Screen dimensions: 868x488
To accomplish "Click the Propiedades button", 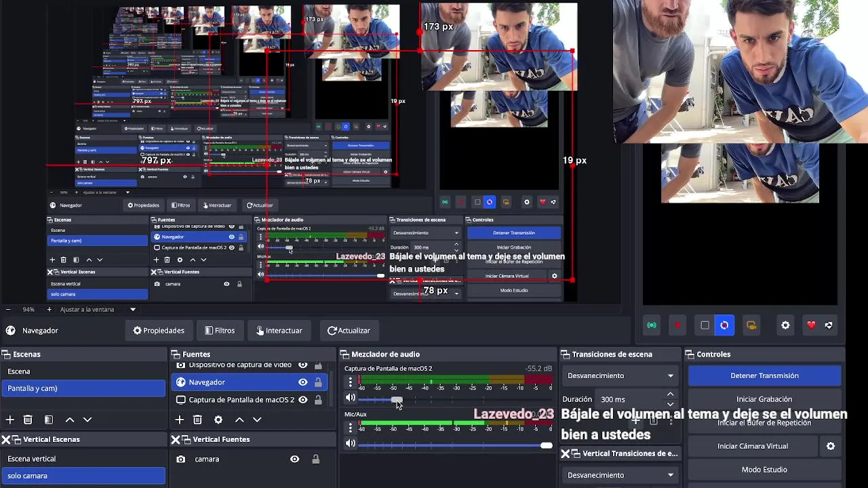I will pos(159,331).
